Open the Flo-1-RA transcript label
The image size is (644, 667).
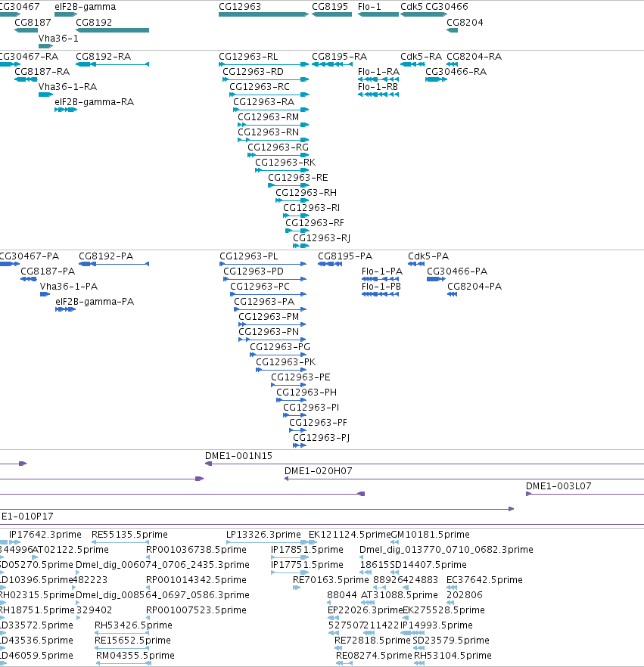[x=378, y=72]
